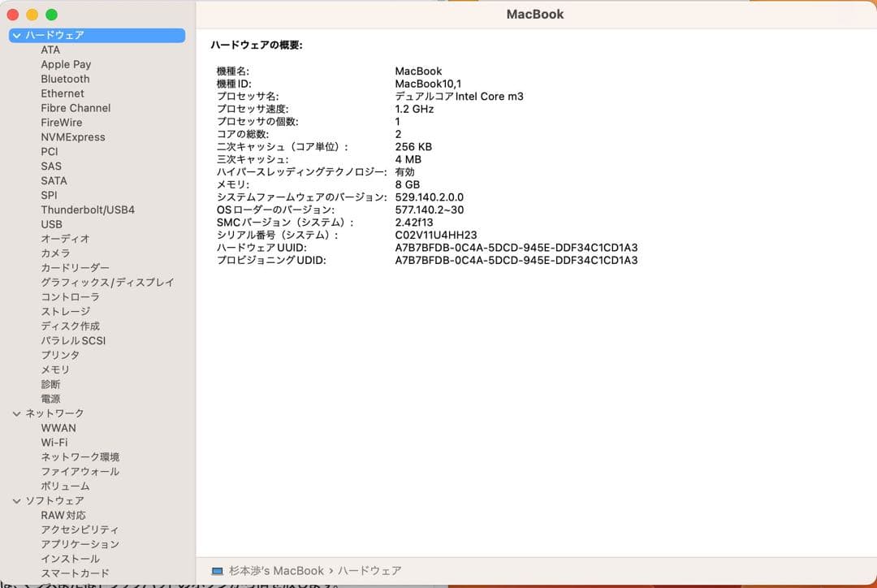The width and height of the screenshot is (877, 588).
Task: Select アプリケーション under ソフトウェア
Action: point(80,544)
